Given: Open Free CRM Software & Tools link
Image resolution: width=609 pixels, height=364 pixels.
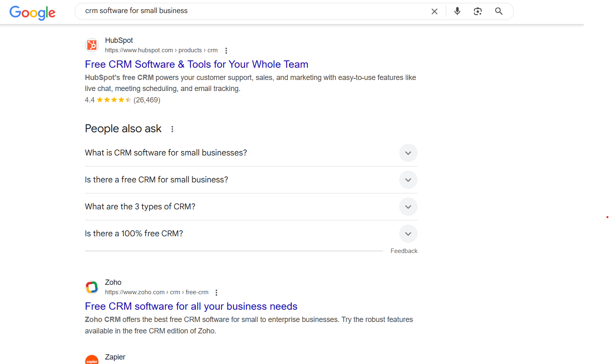Looking at the screenshot, I should coord(196,64).
